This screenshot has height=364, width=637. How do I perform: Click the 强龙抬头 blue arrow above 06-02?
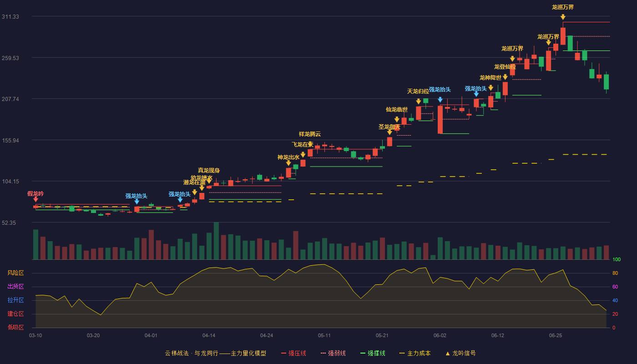click(440, 100)
